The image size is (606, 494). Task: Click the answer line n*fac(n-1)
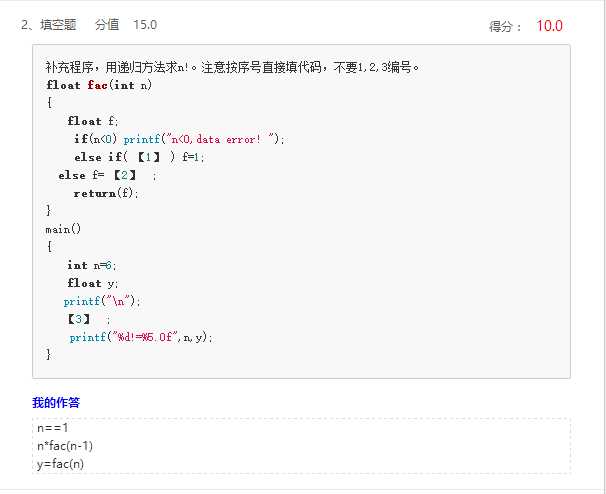coord(65,446)
